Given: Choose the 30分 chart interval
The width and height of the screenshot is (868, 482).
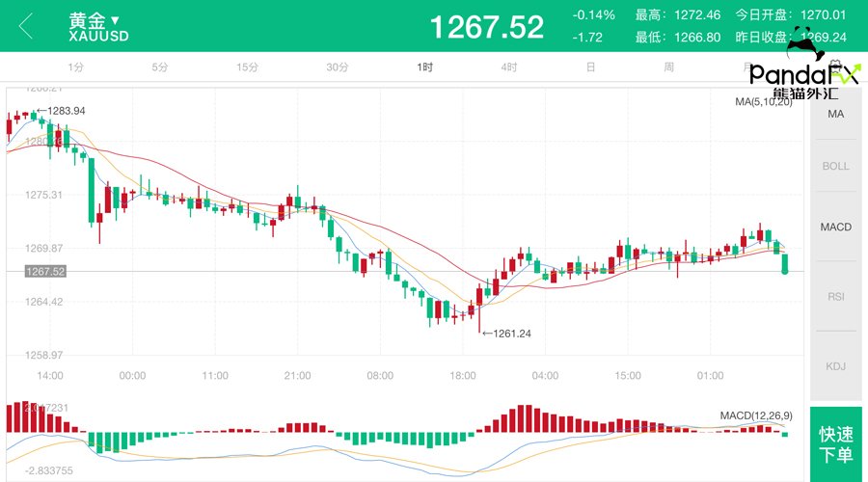Looking at the screenshot, I should point(337,67).
